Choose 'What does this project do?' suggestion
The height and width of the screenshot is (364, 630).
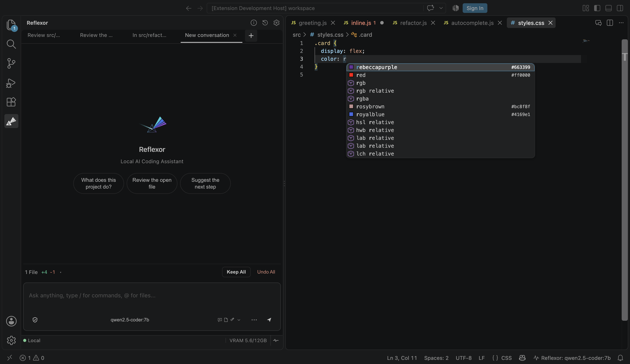point(98,183)
